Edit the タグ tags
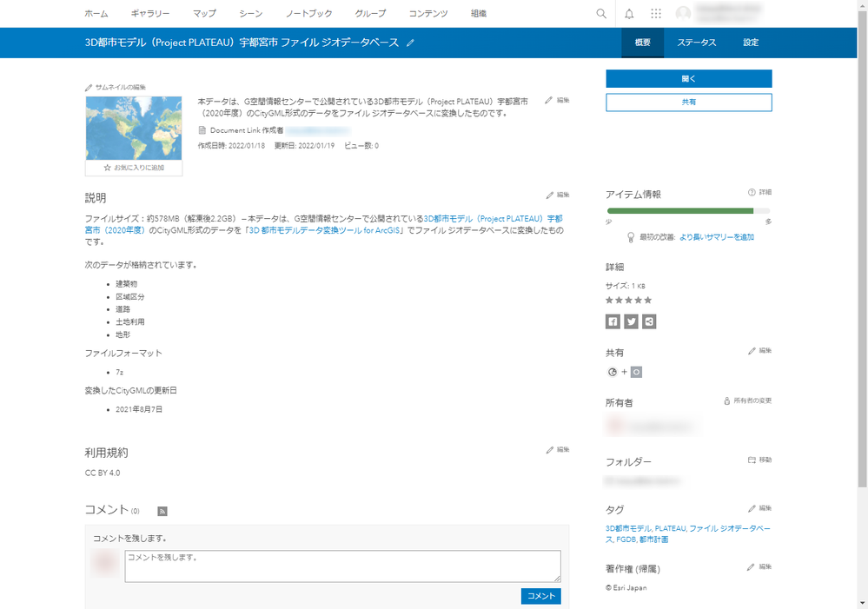The image size is (868, 609). pos(759,507)
